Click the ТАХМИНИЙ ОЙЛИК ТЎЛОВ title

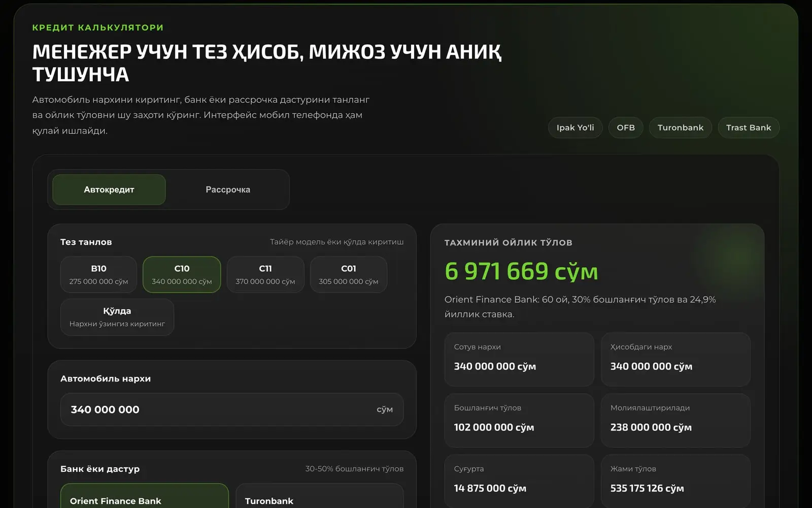click(x=509, y=242)
